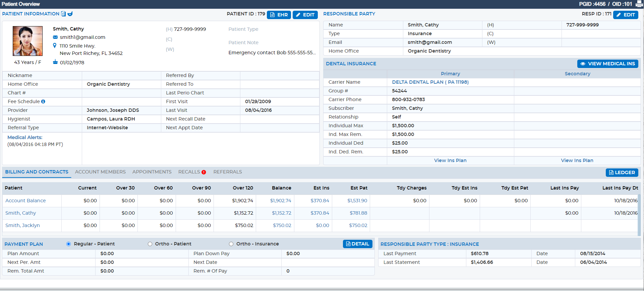The height and width of the screenshot is (291, 644).
Task: Open the Ledger
Action: [x=622, y=172]
